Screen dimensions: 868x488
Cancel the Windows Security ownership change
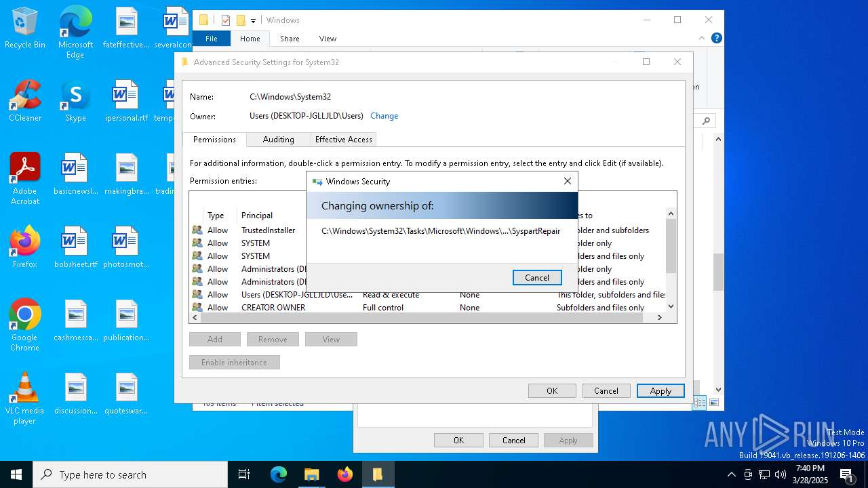[537, 277]
